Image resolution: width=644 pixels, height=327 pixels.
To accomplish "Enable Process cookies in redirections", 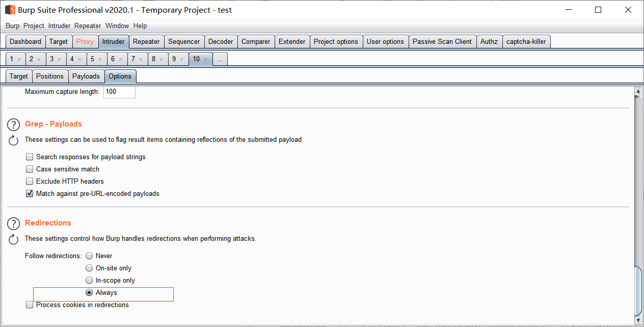I will click(30, 305).
